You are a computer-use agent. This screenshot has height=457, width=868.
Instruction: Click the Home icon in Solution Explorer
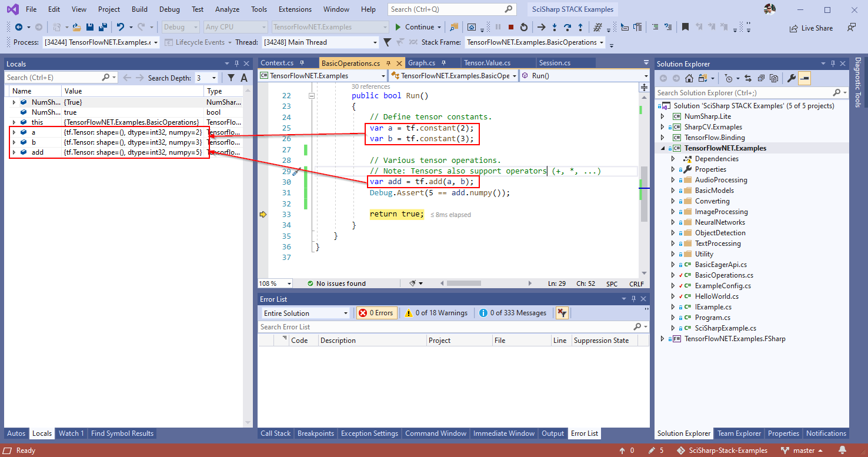tap(689, 78)
